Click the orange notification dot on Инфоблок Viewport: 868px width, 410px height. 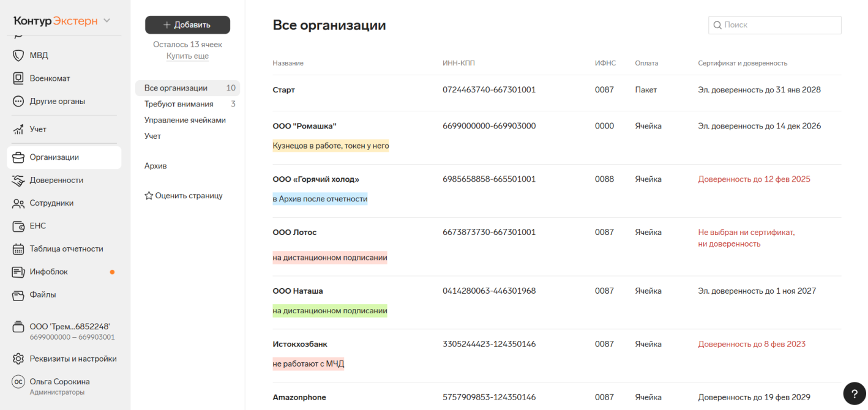(112, 272)
